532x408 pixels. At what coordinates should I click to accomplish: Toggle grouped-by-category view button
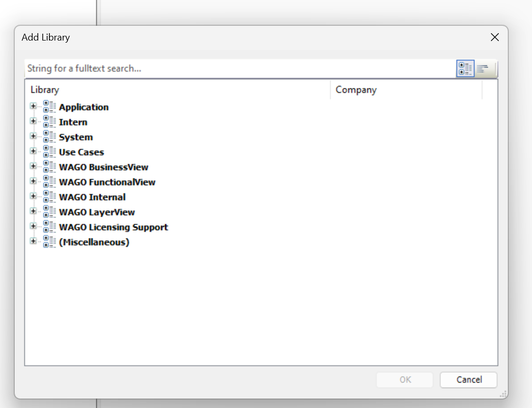point(465,68)
